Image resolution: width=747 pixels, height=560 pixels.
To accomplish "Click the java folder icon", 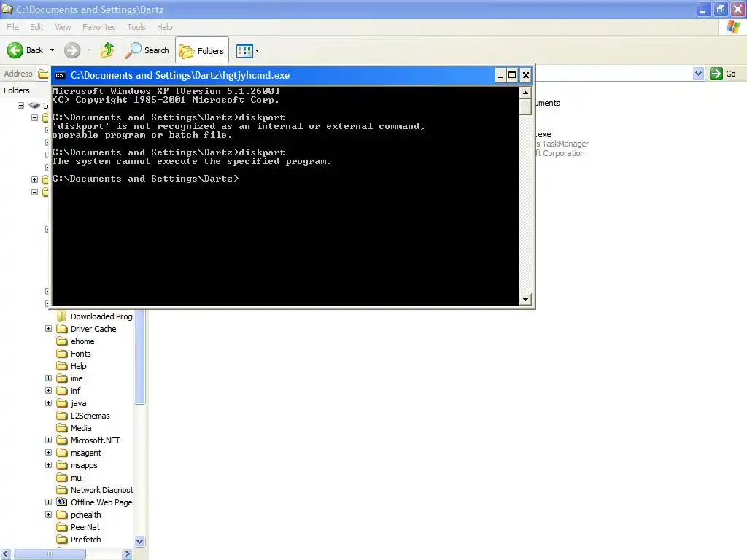I will (62, 402).
